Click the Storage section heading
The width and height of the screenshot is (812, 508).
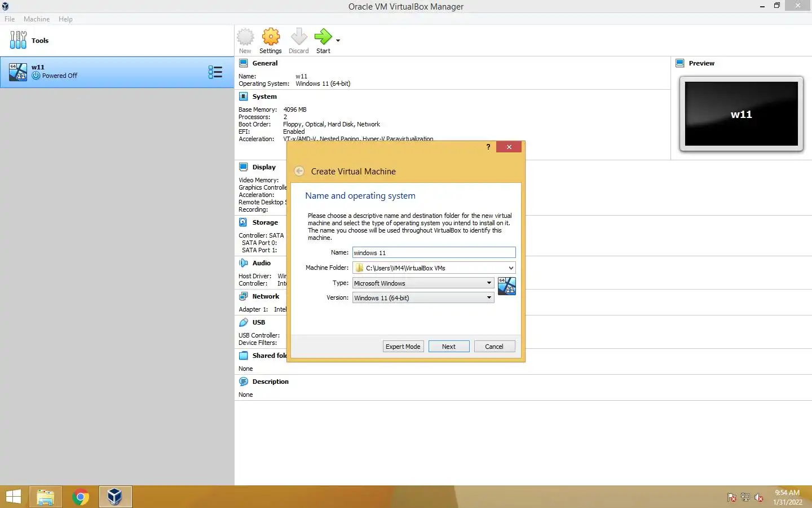click(265, 222)
